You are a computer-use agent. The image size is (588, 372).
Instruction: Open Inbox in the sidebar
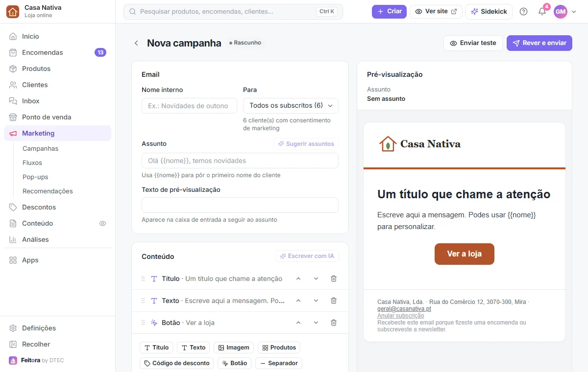tap(58, 101)
